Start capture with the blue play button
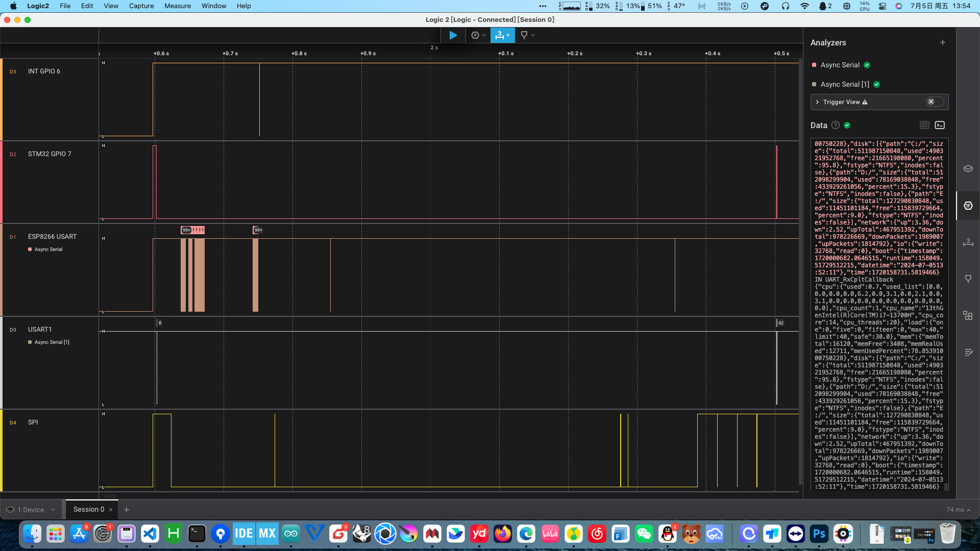This screenshot has width=980, height=551. [x=453, y=35]
